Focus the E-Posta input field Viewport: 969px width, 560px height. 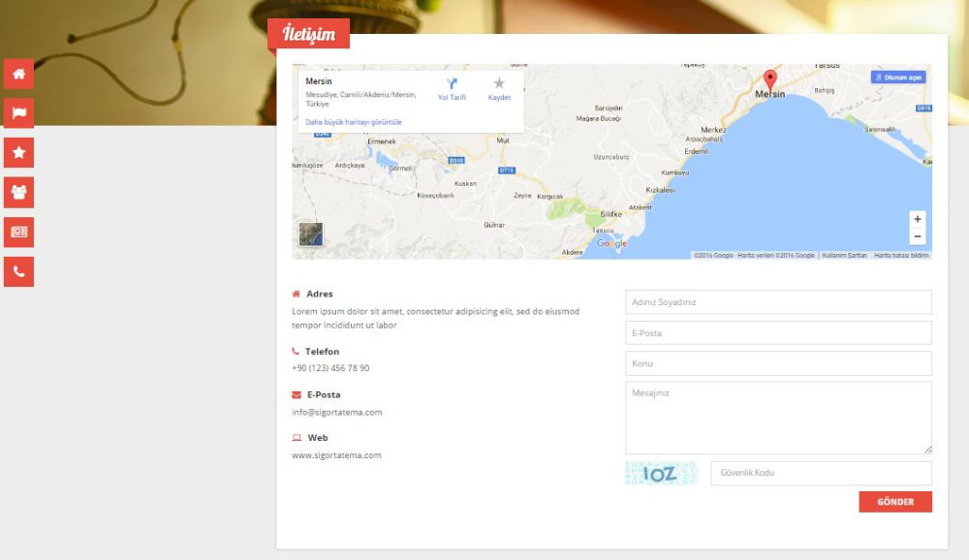(779, 333)
